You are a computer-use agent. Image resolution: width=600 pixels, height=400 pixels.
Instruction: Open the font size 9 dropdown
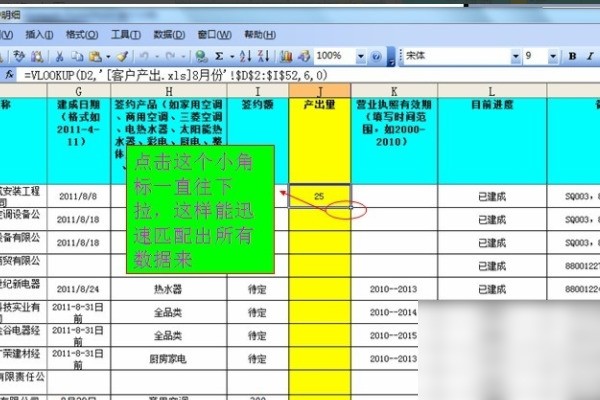coord(553,57)
